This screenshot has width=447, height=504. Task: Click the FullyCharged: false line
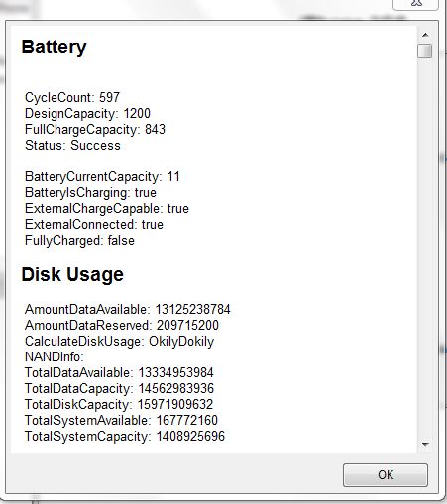(79, 240)
